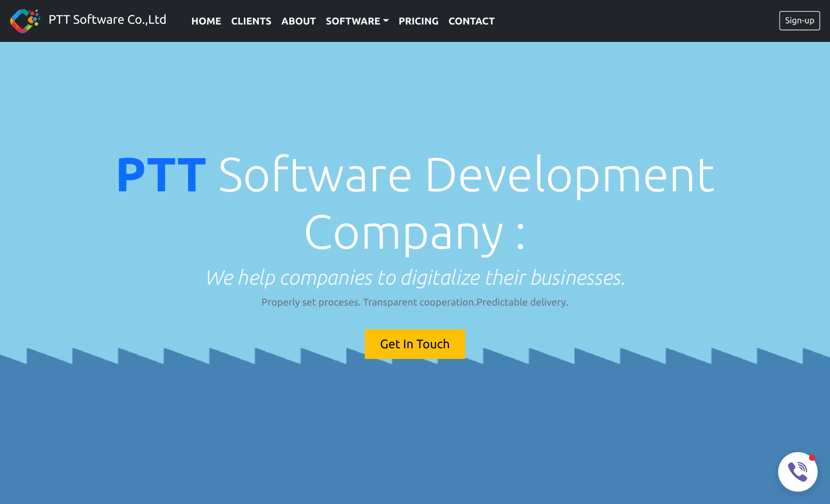View the PRICING page
The image size is (830, 504).
click(418, 21)
